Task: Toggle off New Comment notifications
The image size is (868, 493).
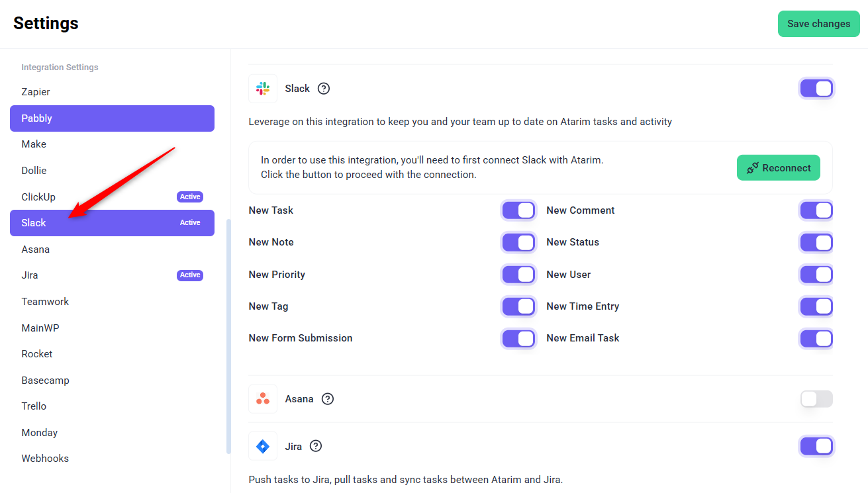Action: point(816,210)
